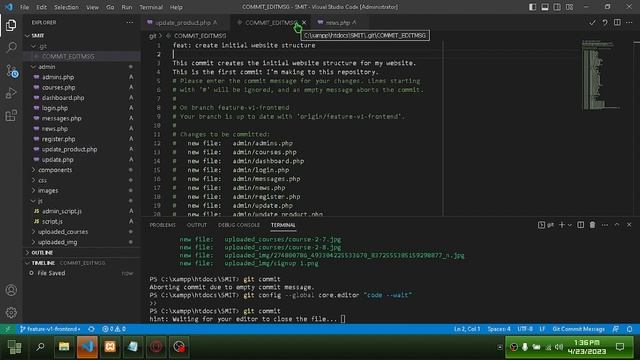Open the new terminal launch profile dropdown
Viewport: 640px width, 360px height.
(x=570, y=225)
